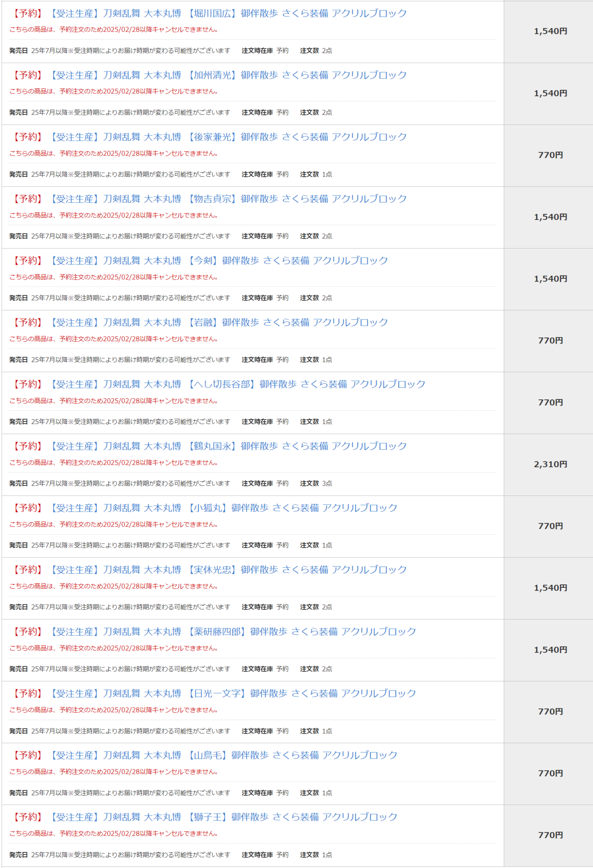Click the 注文数 1点 text in 山鳥毛 row
This screenshot has height=868, width=593.
[x=316, y=792]
